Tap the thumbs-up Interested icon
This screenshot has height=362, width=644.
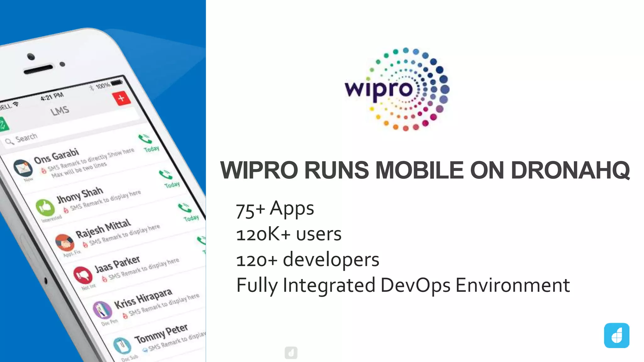coord(45,207)
